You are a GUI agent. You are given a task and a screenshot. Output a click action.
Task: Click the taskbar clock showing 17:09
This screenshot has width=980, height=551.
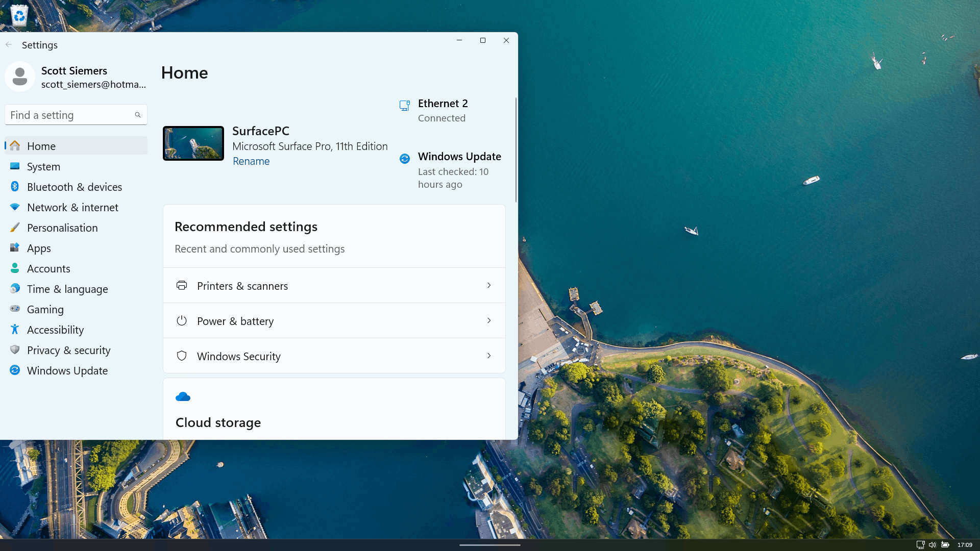965,545
